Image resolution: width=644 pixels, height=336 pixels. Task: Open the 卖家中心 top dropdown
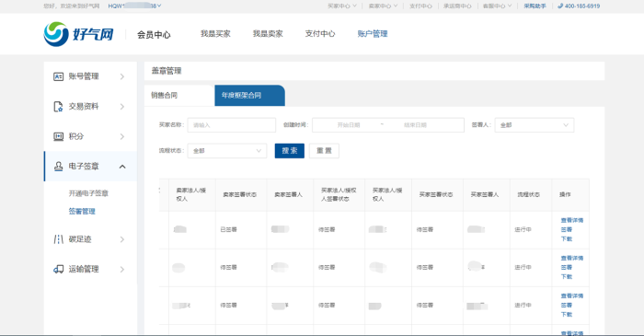[383, 6]
